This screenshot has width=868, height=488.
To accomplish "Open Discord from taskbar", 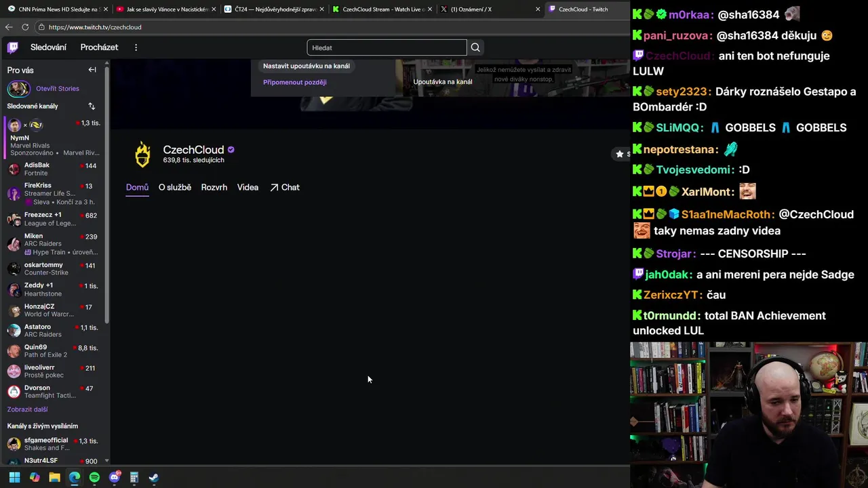I will point(115,477).
